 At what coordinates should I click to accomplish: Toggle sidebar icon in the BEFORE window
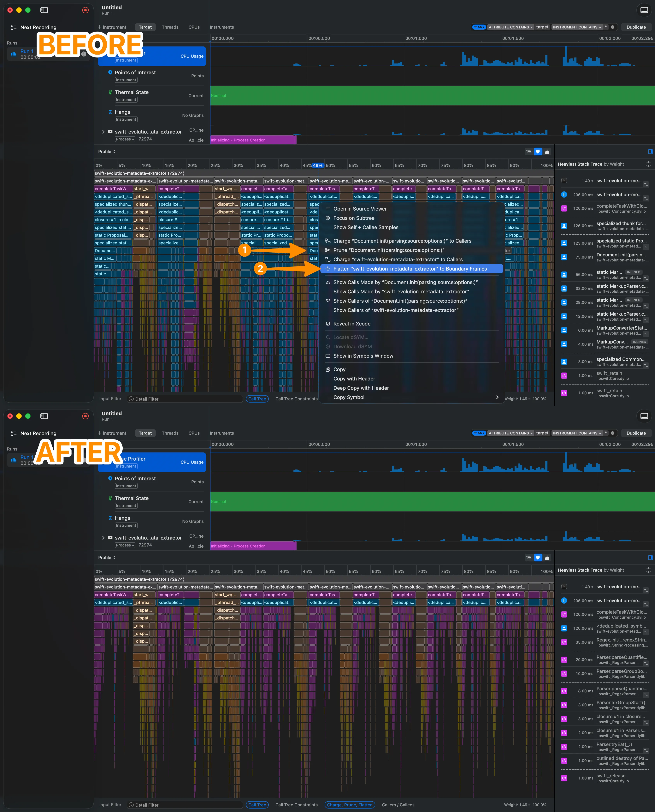point(44,10)
